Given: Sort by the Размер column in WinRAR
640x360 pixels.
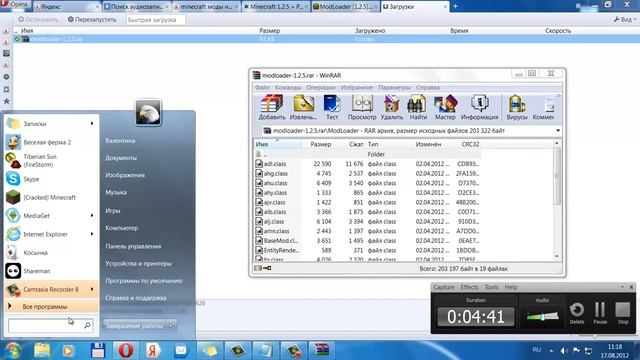Looking at the screenshot, I should pyautogui.click(x=320, y=144).
